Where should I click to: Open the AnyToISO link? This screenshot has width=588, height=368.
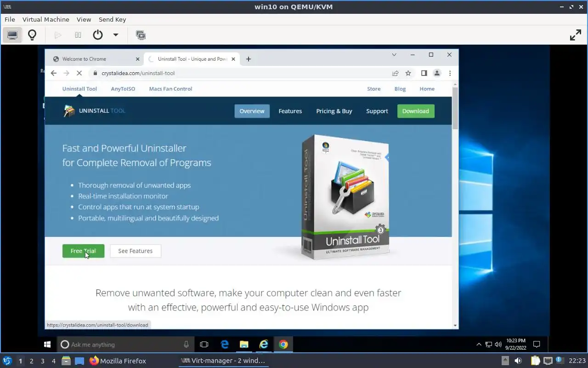[123, 89]
